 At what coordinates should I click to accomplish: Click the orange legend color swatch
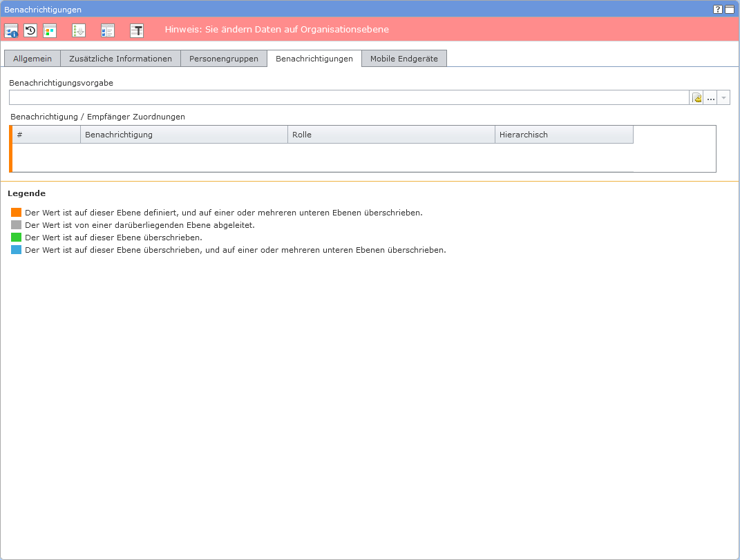click(x=17, y=213)
